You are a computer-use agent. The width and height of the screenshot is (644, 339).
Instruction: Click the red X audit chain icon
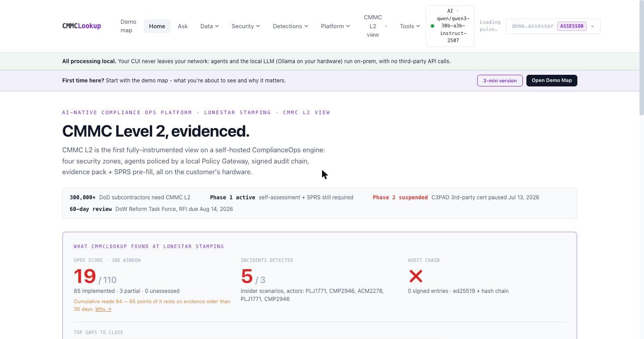[416, 276]
